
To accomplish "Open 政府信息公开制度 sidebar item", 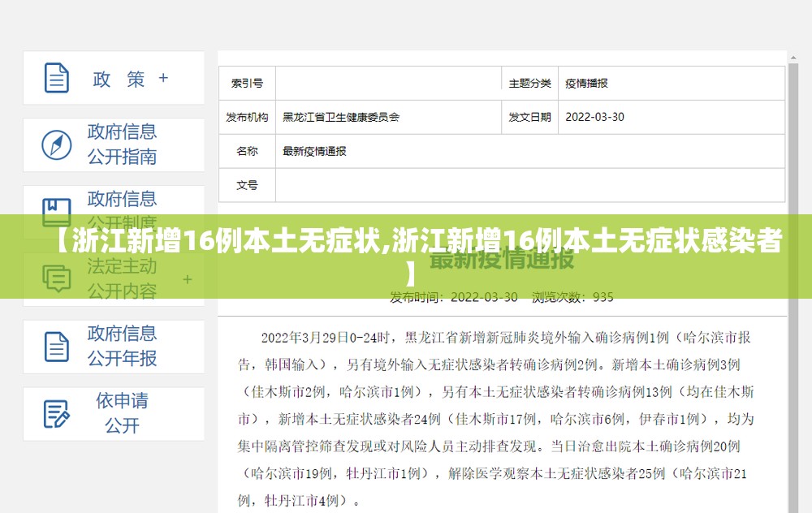I will pyautogui.click(x=114, y=212).
